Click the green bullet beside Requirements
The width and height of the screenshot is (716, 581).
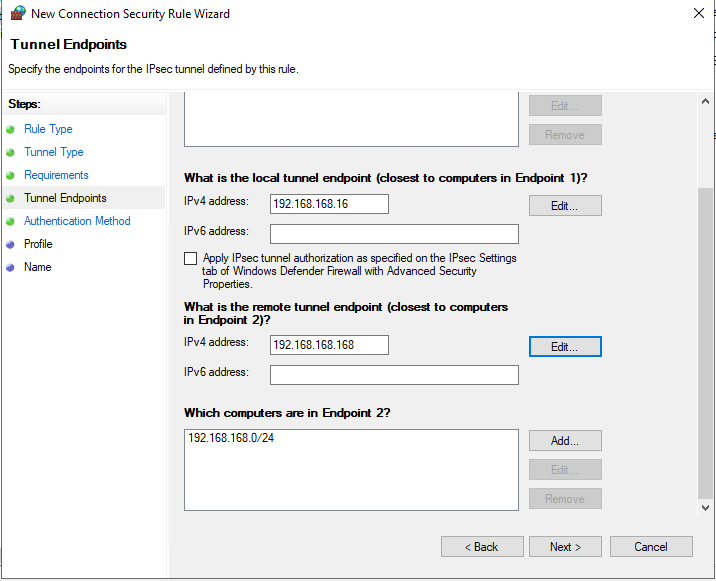(11, 175)
